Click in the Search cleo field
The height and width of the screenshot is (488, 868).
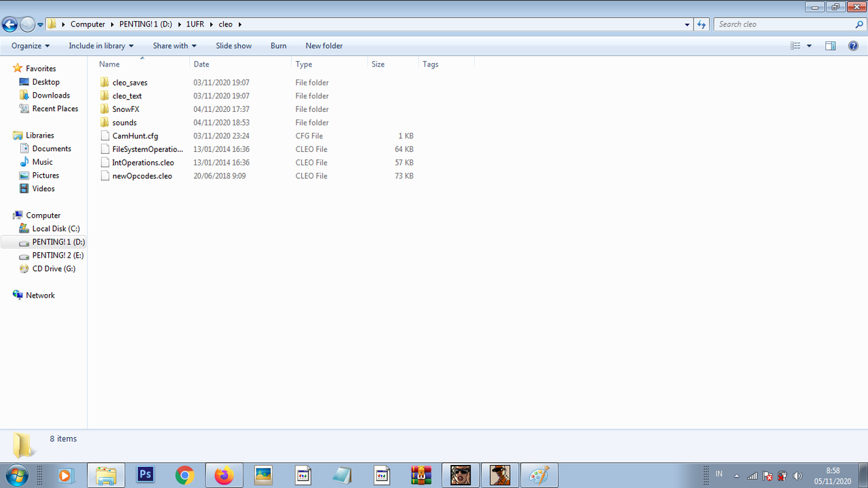[783, 24]
